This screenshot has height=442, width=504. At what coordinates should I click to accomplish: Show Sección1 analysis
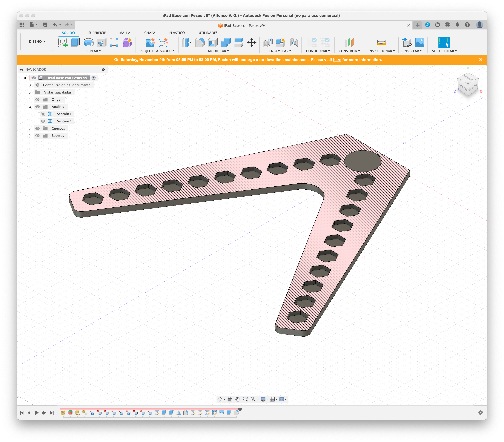tap(43, 114)
